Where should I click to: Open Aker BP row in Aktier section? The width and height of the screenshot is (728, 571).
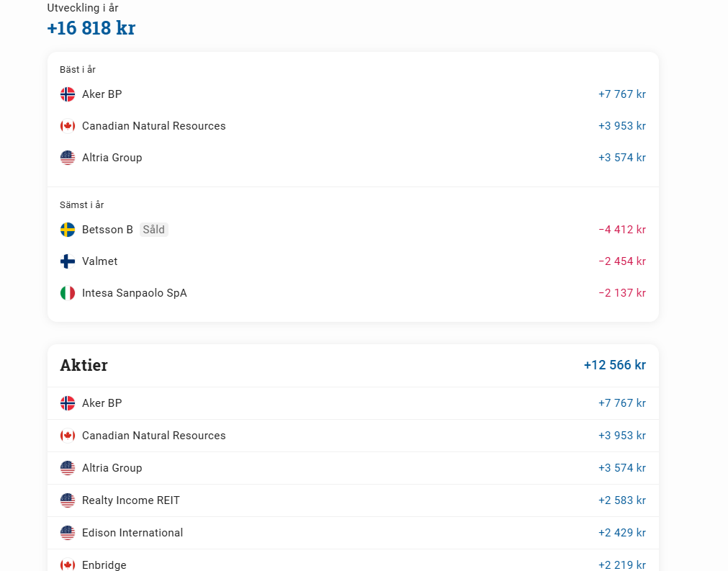(x=353, y=403)
